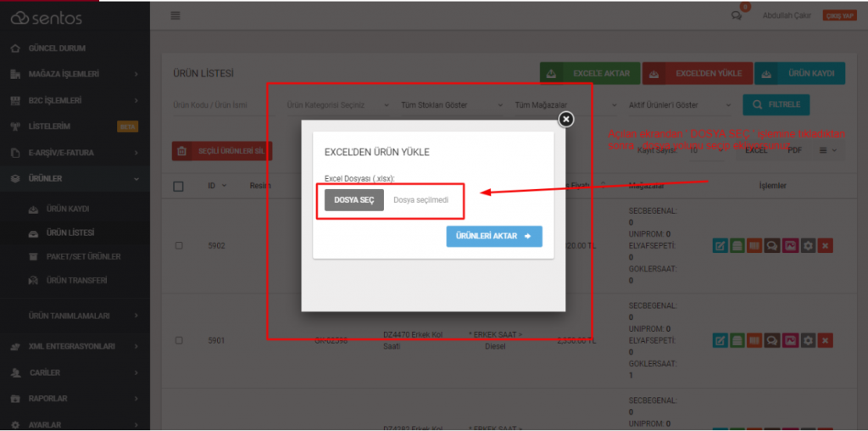Click comments icon for product 5901
This screenshot has width=868, height=431.
[x=772, y=340]
